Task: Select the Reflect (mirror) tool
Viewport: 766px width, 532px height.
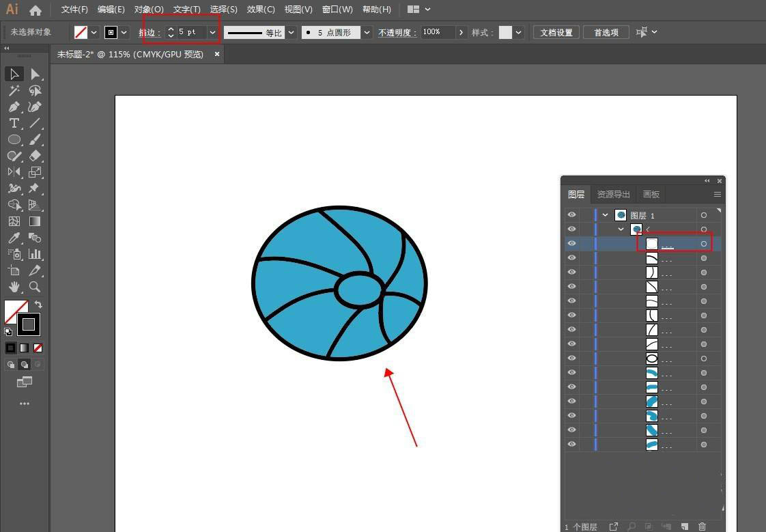Action: pyautogui.click(x=14, y=172)
